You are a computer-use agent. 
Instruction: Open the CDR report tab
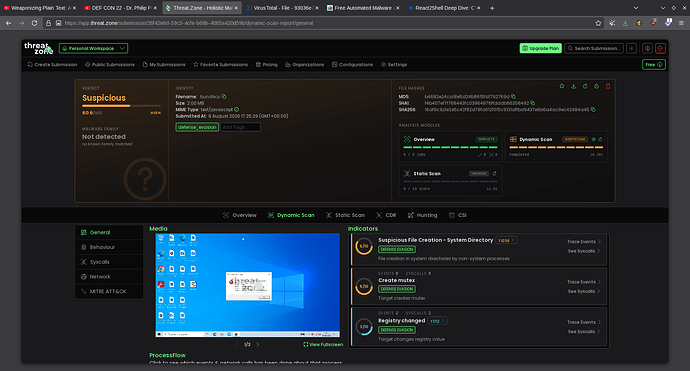pos(386,215)
